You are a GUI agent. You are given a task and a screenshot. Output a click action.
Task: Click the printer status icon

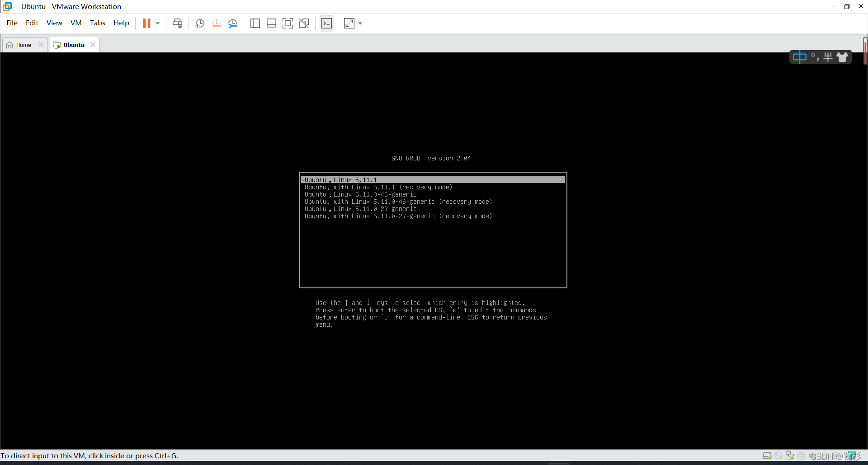click(x=801, y=456)
